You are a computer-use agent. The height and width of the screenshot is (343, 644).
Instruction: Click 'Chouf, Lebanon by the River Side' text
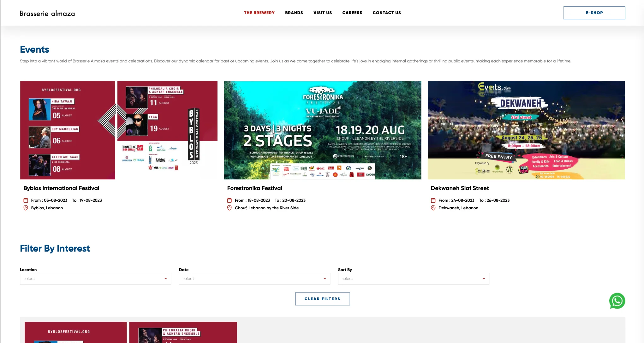click(267, 208)
